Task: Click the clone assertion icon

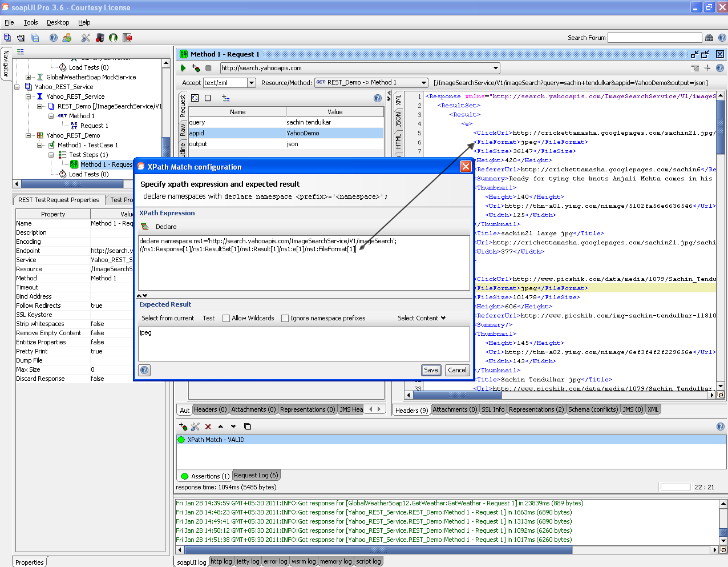Action: (x=248, y=427)
